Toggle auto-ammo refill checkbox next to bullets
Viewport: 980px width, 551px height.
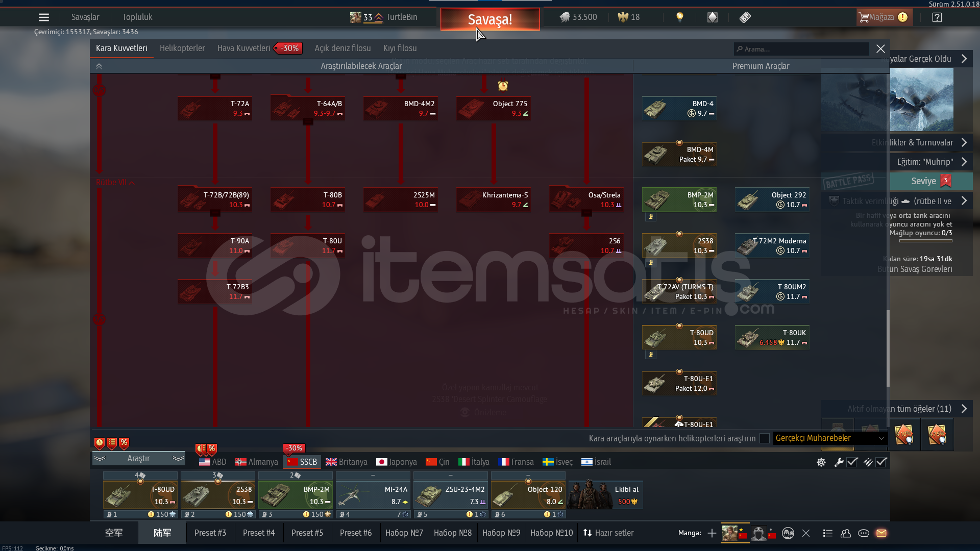point(881,462)
